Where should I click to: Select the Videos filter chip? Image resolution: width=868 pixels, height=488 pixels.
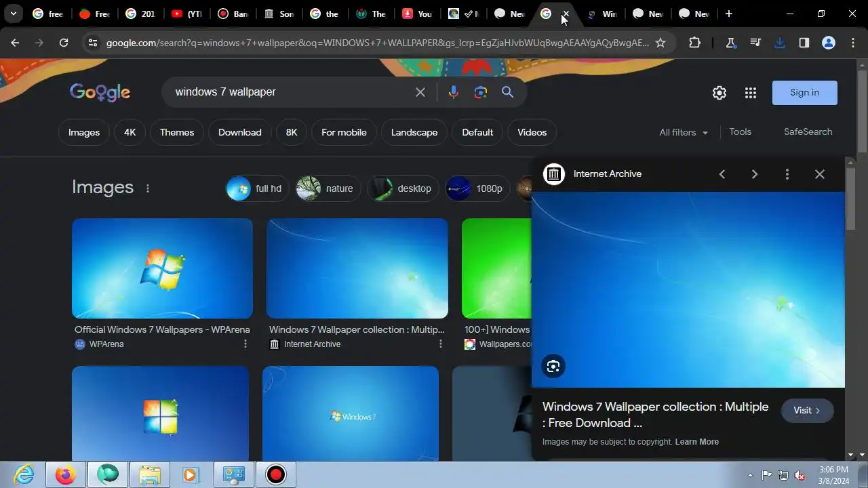[x=532, y=132]
